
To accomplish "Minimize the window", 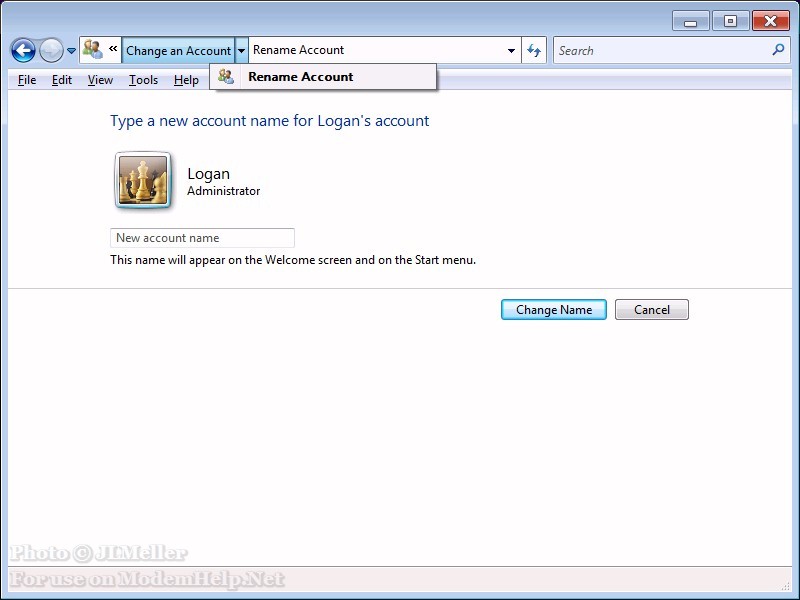I will click(690, 21).
